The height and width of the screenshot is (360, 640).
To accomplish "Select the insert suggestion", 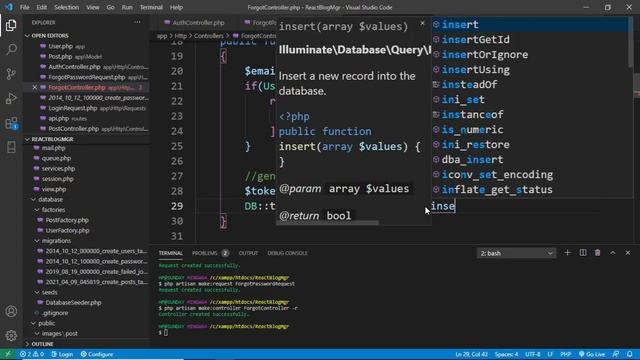I will [530, 24].
